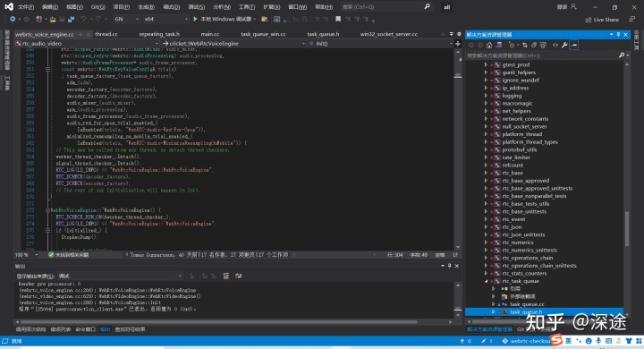
Task: Click the Home icon in Solution Explorer
Action: point(489,46)
